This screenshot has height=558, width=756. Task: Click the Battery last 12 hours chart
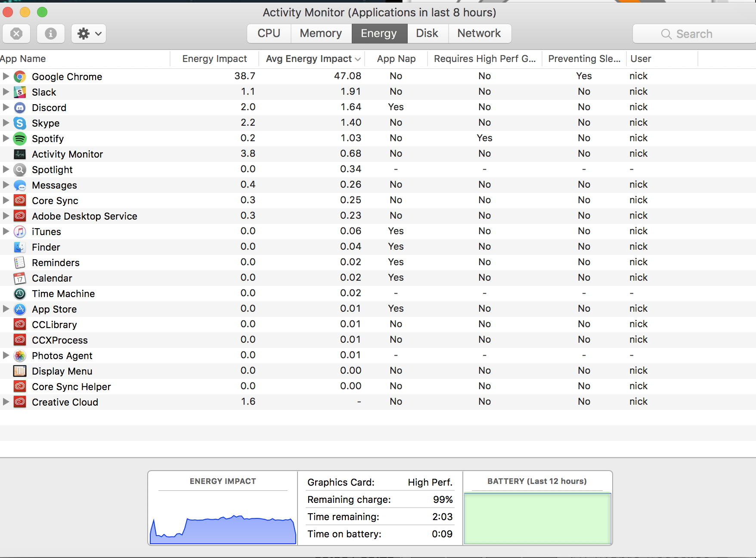[537, 518]
